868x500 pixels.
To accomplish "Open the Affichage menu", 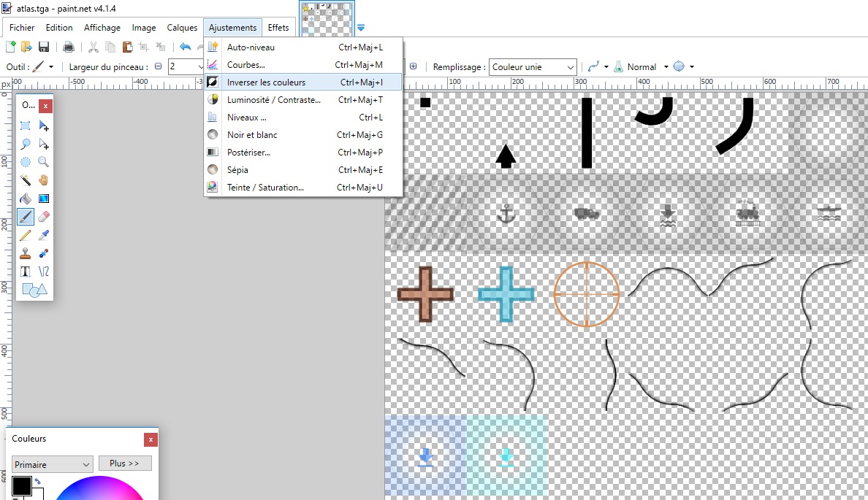I will [102, 28].
